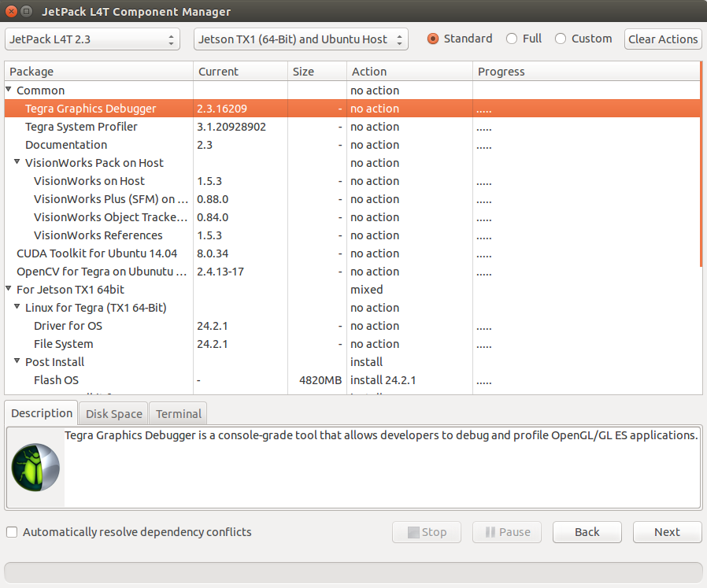
Task: Select the VisionWorks References row
Action: [x=352, y=235]
